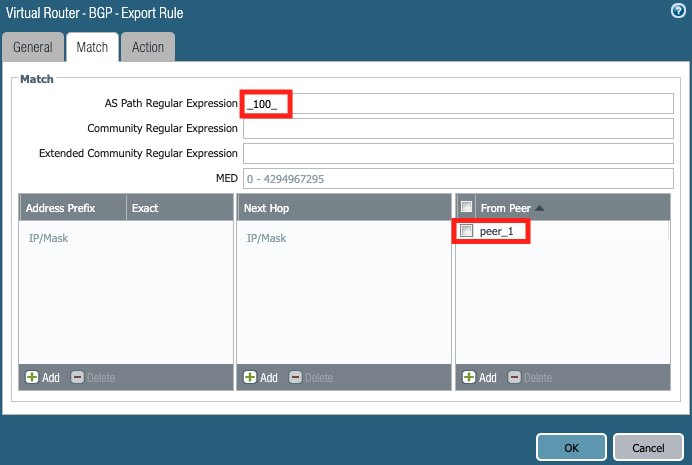
Task: Toggle the select-all checkbox in From Peer header
Action: click(466, 206)
